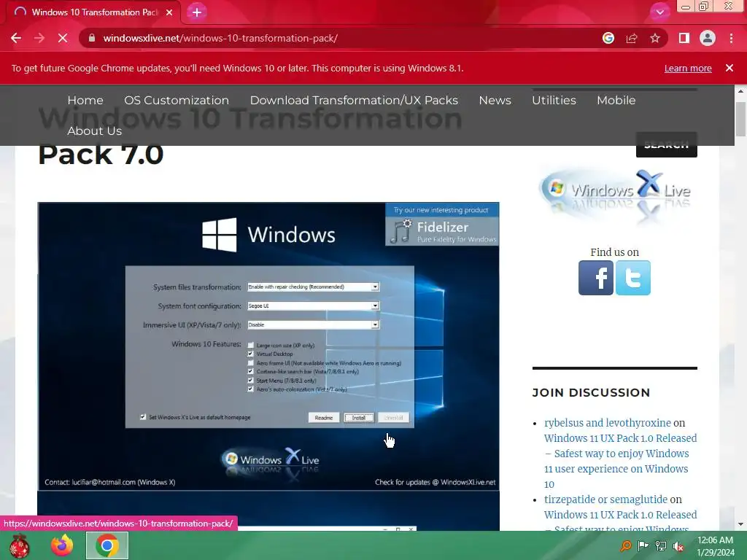
Task: Open a new tab with plus button
Action: pos(197,12)
